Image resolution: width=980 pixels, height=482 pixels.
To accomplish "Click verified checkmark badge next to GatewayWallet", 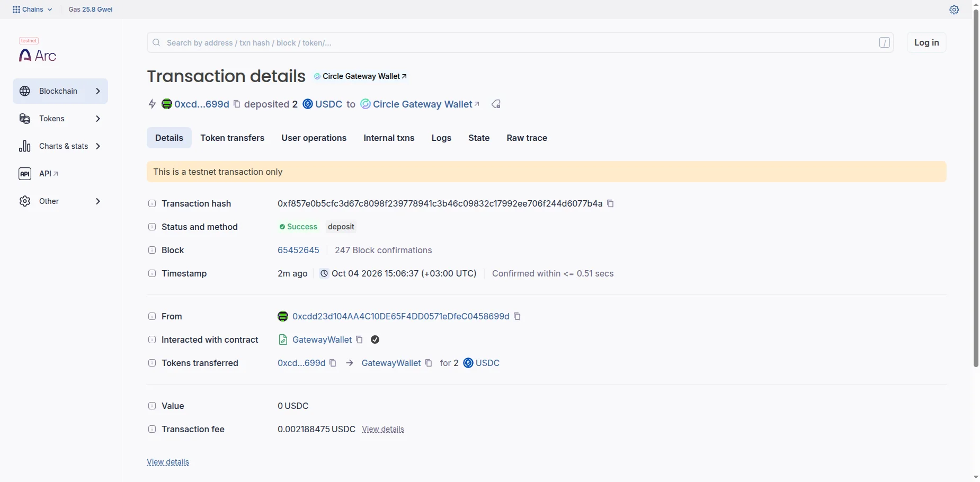I will [x=375, y=340].
